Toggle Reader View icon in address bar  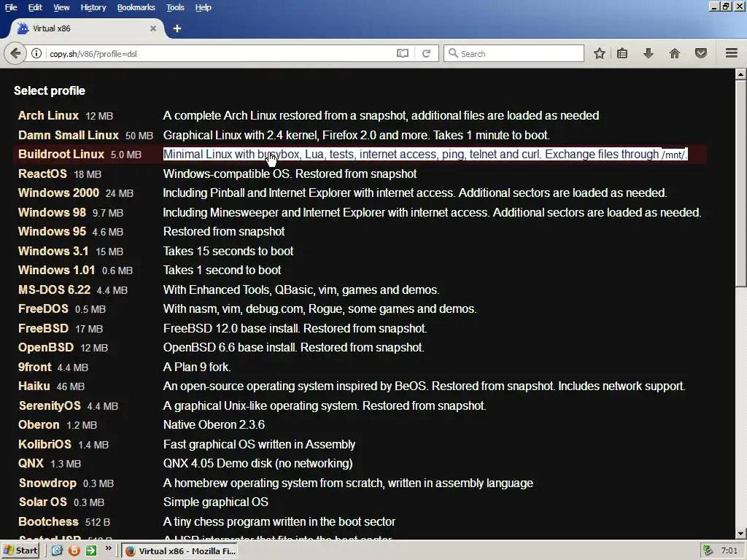click(403, 53)
